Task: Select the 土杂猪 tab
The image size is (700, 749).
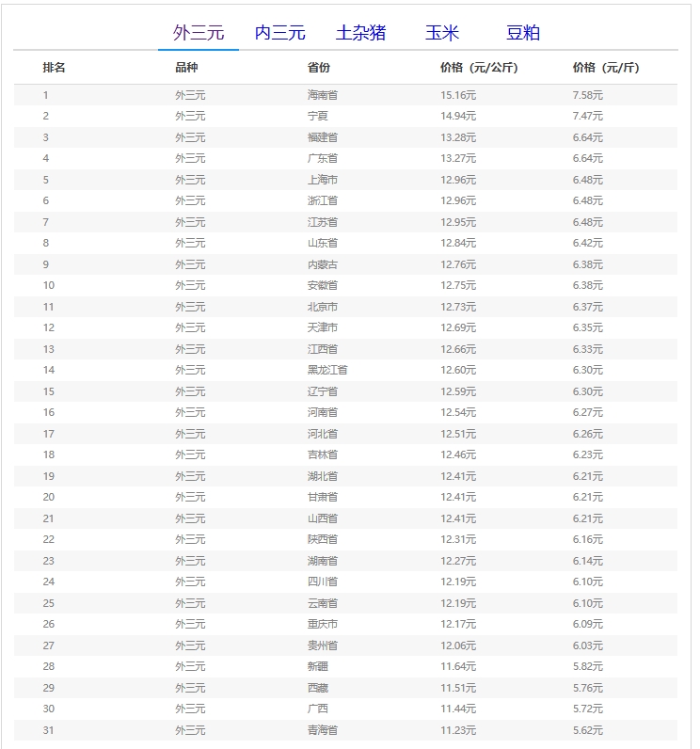Action: [x=360, y=33]
